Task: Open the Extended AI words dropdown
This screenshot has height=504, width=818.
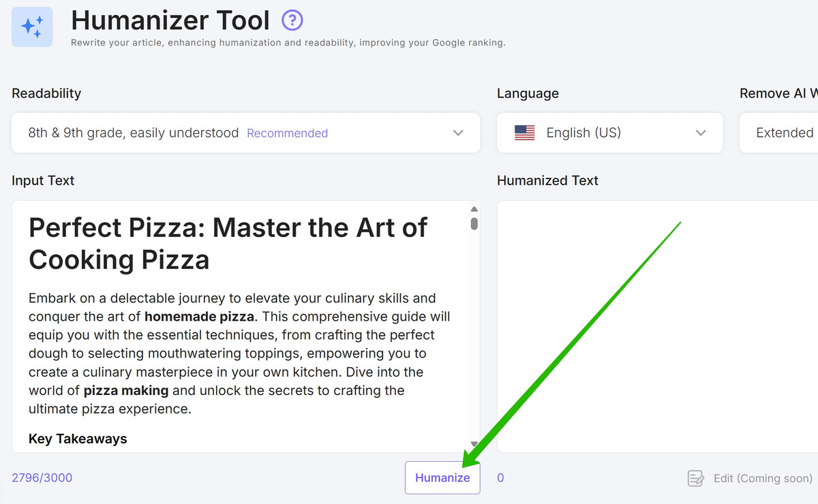Action: [x=779, y=133]
